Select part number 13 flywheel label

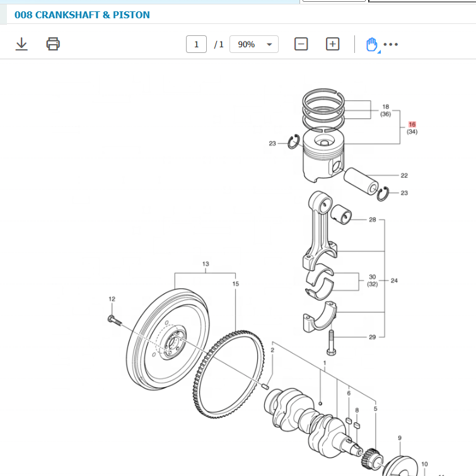tap(205, 264)
